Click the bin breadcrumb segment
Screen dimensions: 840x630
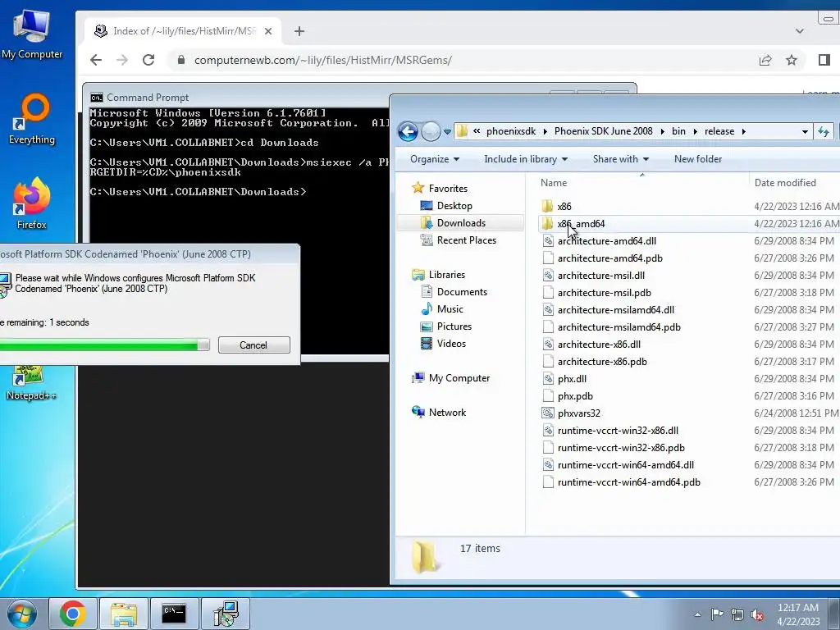click(x=678, y=131)
